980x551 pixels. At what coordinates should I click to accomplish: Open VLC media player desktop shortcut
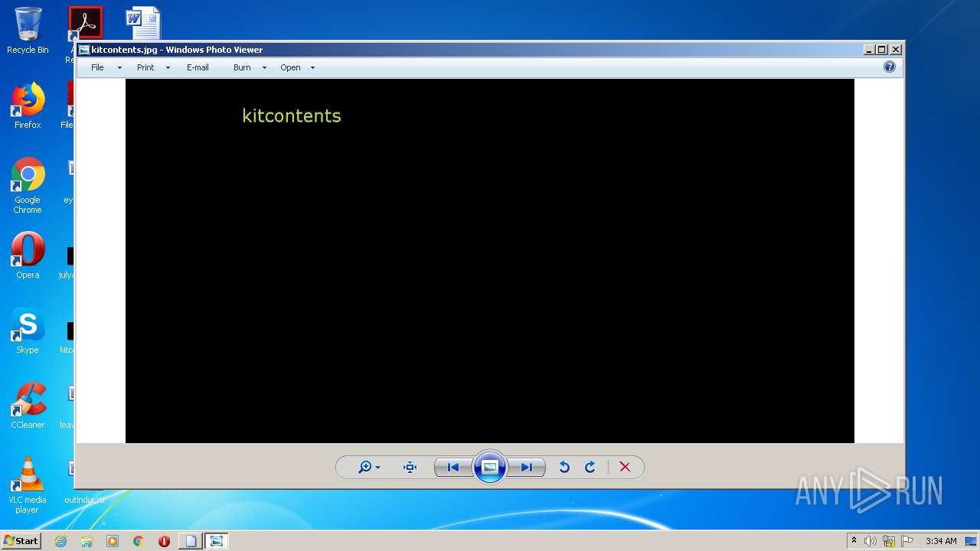(x=28, y=485)
